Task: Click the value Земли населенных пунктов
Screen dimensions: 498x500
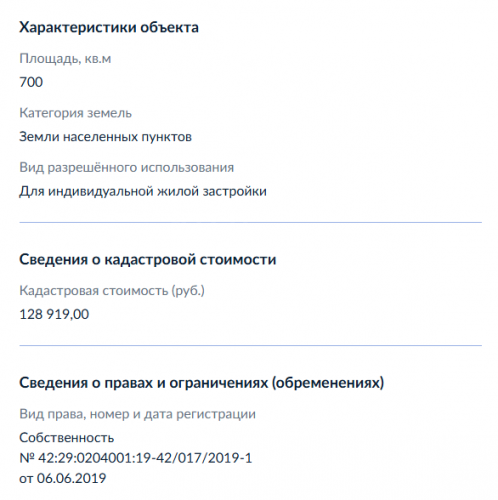Action: (x=105, y=137)
